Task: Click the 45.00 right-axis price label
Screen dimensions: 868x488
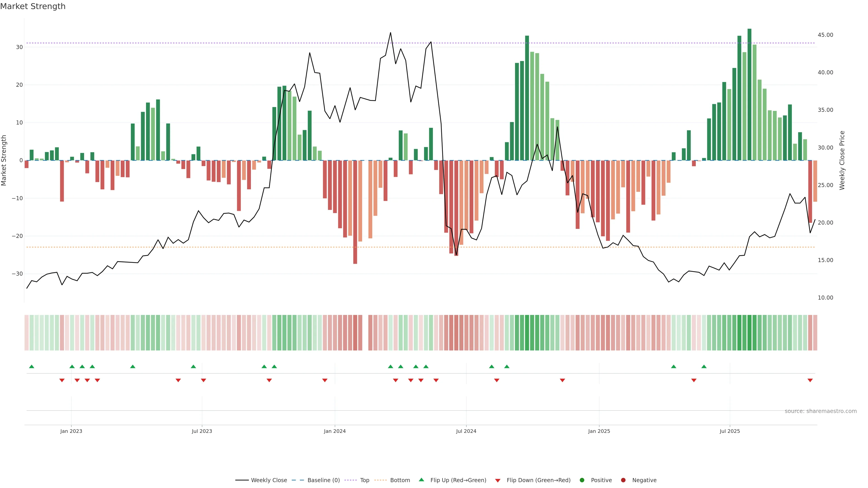Action: tap(825, 35)
